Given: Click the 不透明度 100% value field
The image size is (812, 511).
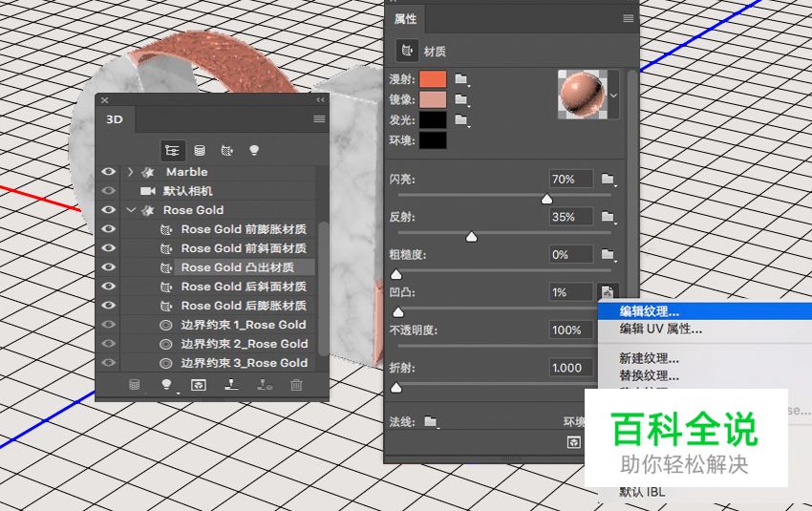Looking at the screenshot, I should (x=571, y=330).
